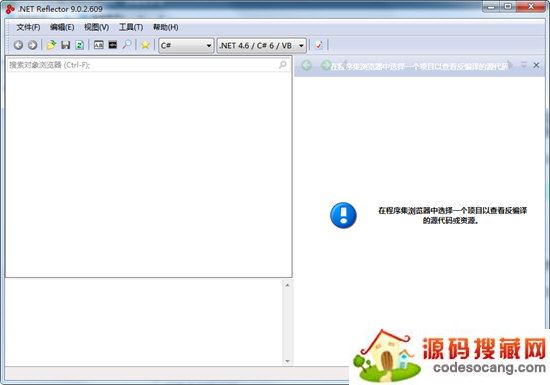The width and height of the screenshot is (550, 385).
Task: Maximize the .NET Reflector window
Action: [508, 7]
